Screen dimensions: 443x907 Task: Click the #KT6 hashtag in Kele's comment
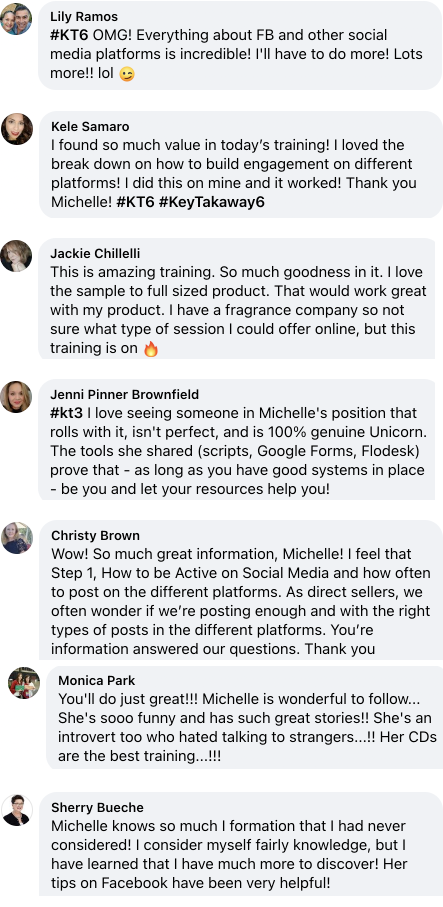pyautogui.click(x=135, y=202)
